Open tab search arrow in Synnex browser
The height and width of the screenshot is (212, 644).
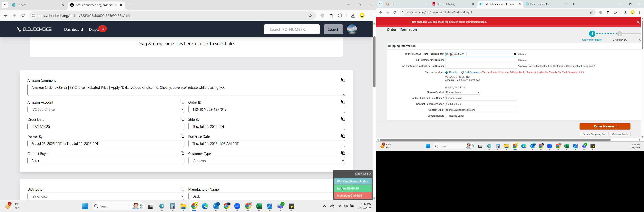380,4
